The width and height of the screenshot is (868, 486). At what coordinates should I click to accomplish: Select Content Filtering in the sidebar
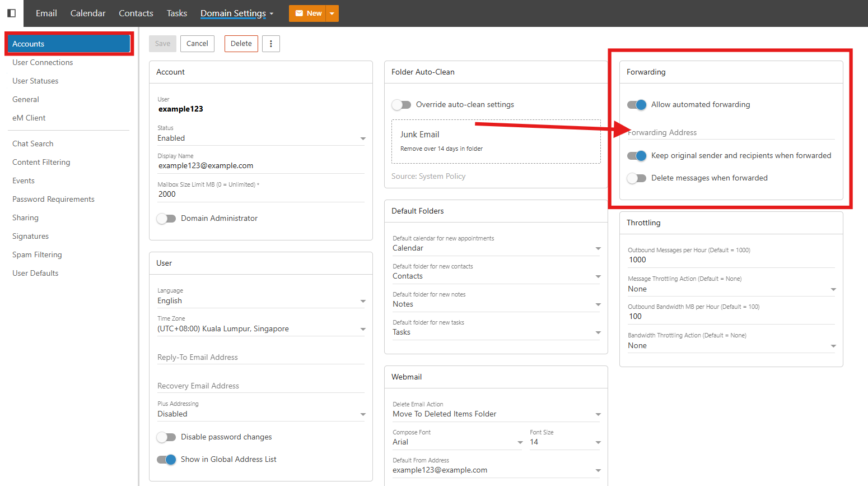coord(41,163)
